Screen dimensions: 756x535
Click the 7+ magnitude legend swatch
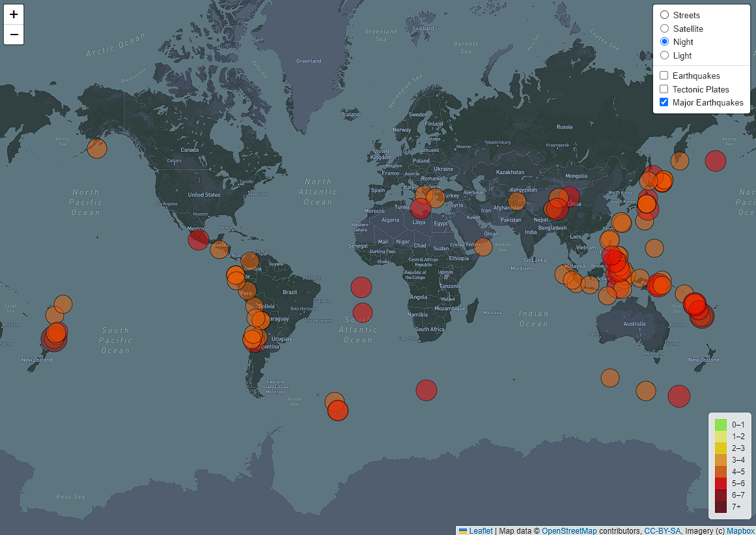pyautogui.click(x=720, y=506)
